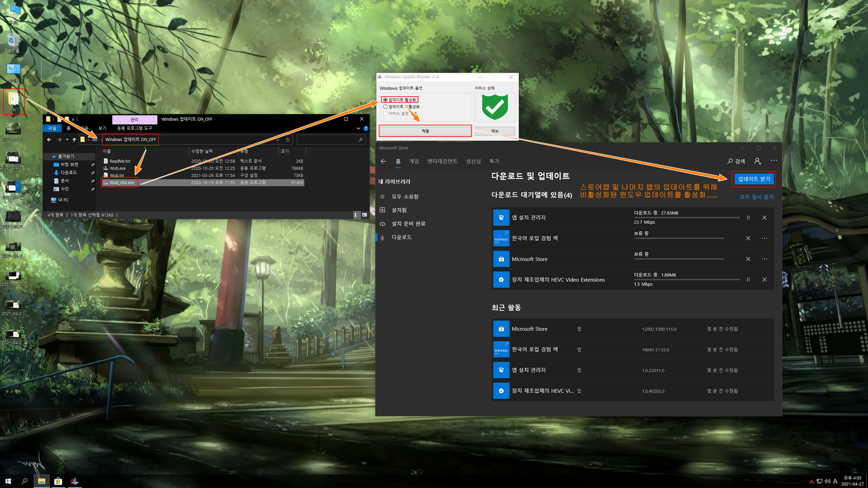Screen dimensions: 868x488
Task: Sort files by 수정한 날짜 column
Action: coord(201,151)
